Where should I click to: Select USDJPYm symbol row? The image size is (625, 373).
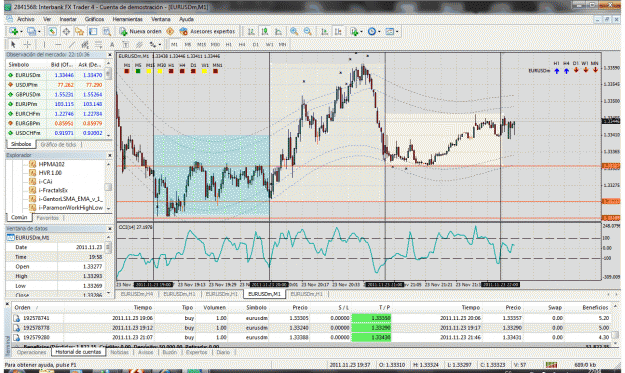(x=56, y=85)
